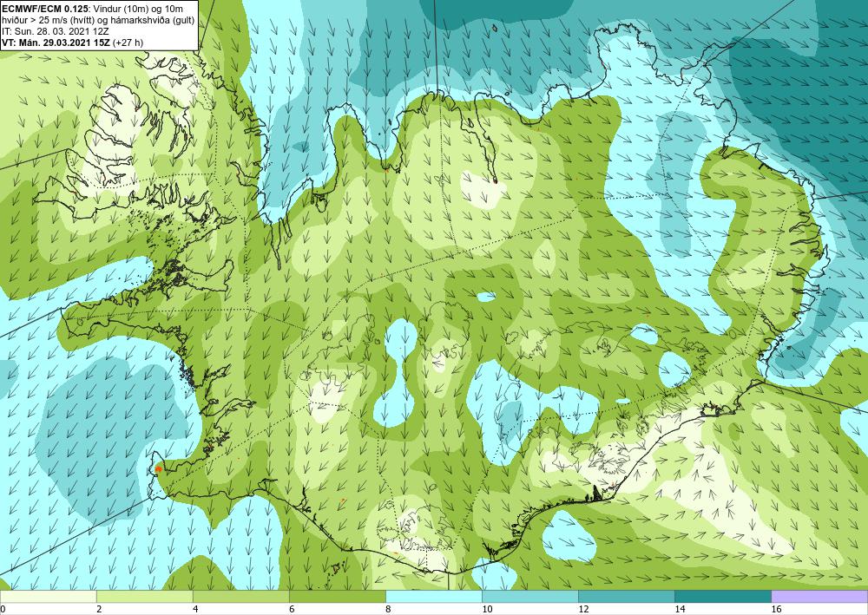
Task: Click the "VT: Mán. 29.03.2021 15Z" line
Action: (x=56, y=42)
